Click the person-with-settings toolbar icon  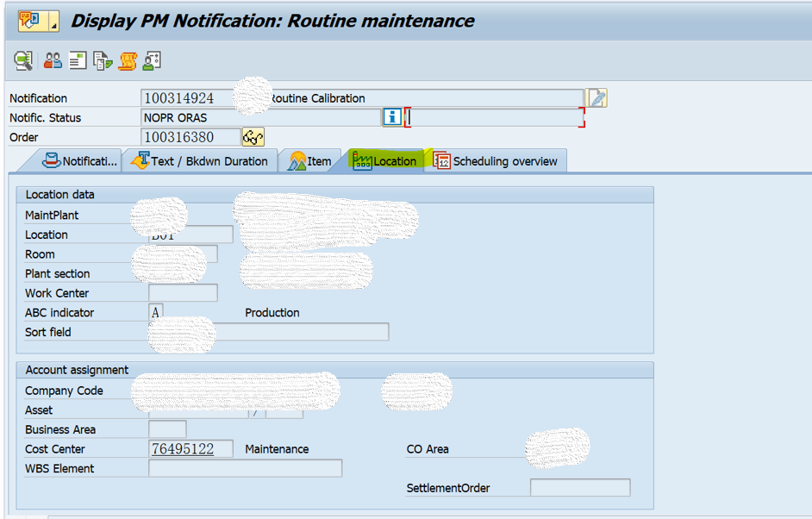[x=152, y=60]
